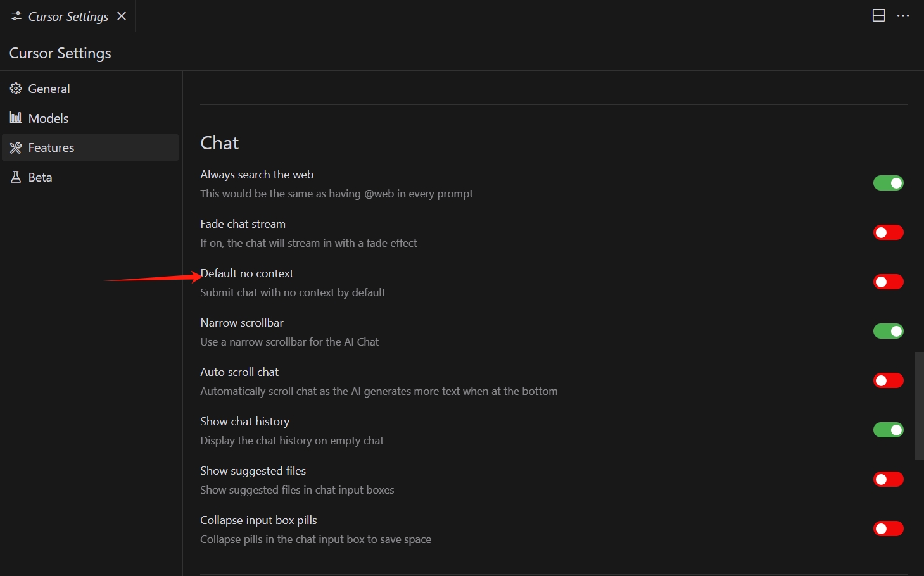Click 'Use a narrow scrollbar for the AI Chat' text
Image resolution: width=924 pixels, height=576 pixels.
pyautogui.click(x=289, y=342)
